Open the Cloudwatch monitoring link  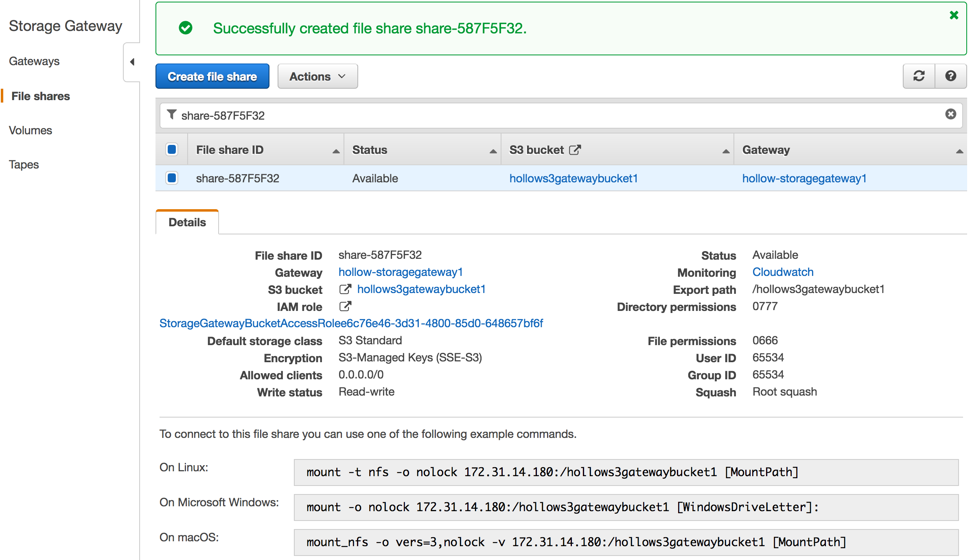pos(783,272)
